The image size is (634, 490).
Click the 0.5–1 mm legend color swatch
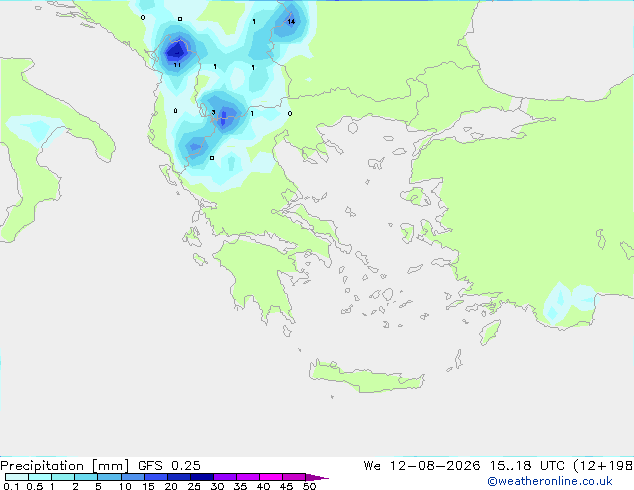[x=40, y=477]
